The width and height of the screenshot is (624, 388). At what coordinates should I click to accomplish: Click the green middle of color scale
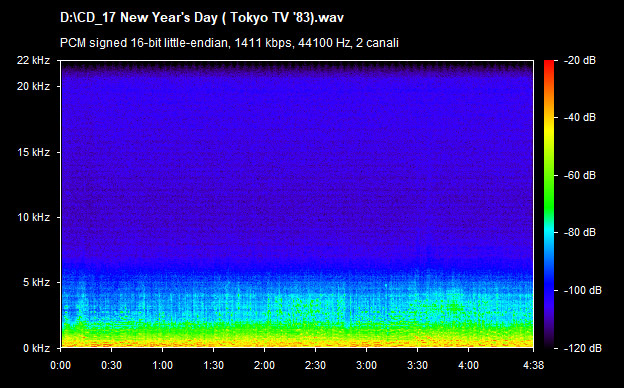[549, 191]
